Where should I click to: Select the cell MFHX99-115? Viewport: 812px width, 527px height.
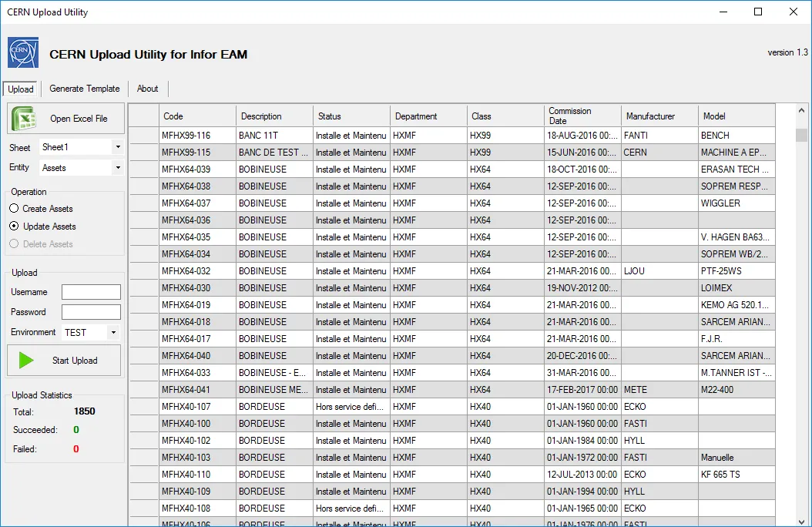(197, 153)
